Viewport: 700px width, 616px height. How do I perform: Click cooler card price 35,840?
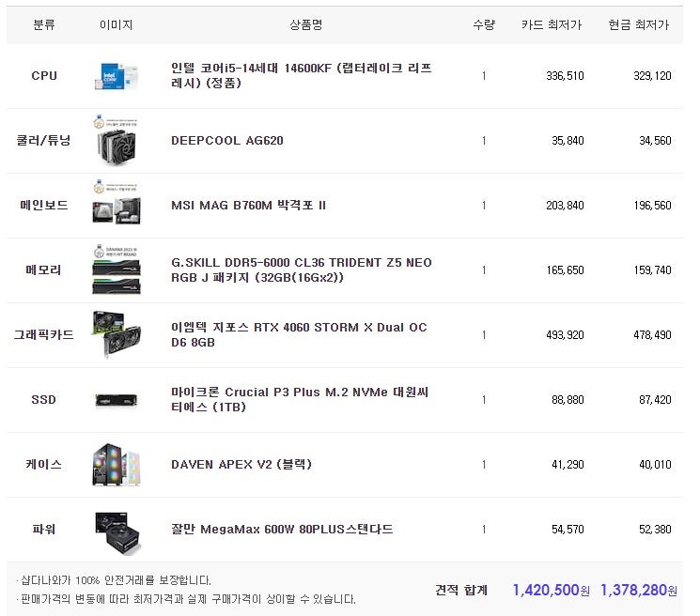(568, 141)
